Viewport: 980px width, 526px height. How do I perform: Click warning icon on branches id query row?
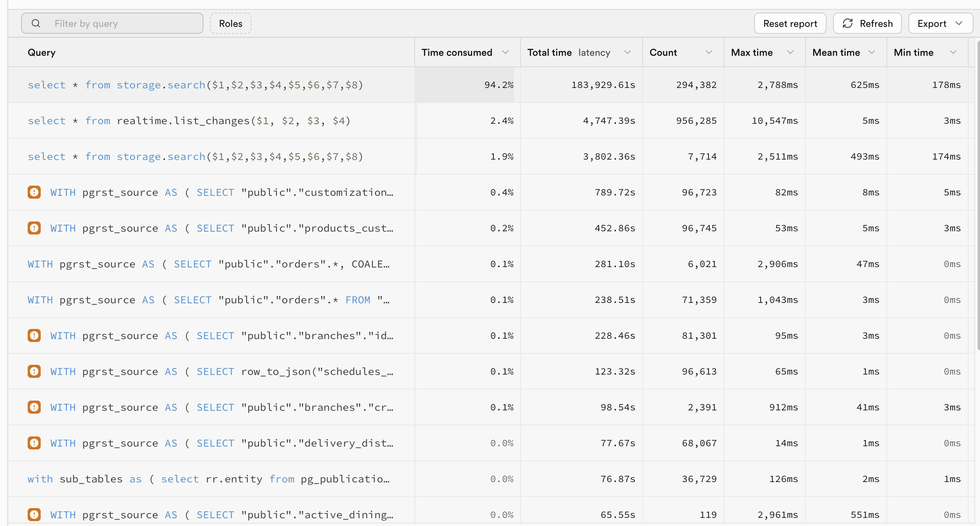[34, 335]
